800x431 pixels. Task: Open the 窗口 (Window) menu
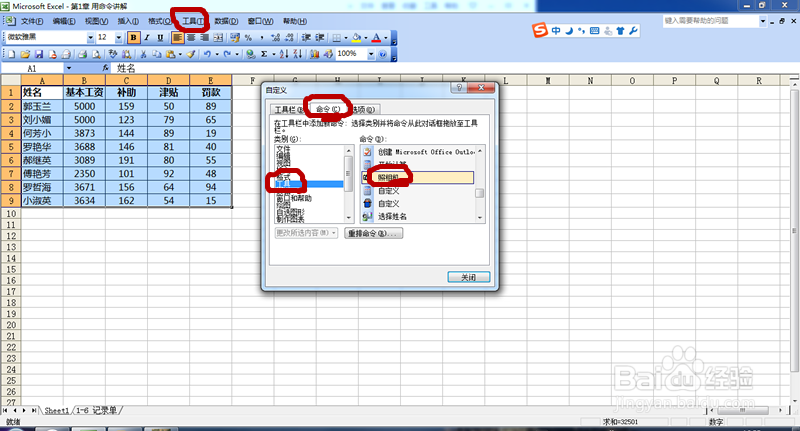pyautogui.click(x=260, y=21)
